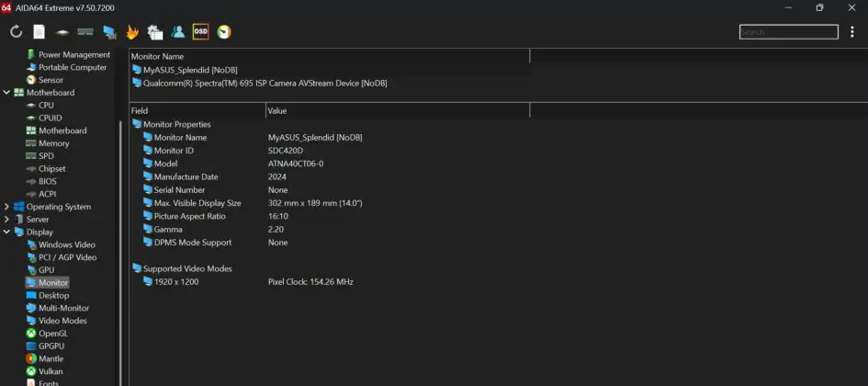Open the Report page icon
868x386 pixels.
tap(39, 32)
